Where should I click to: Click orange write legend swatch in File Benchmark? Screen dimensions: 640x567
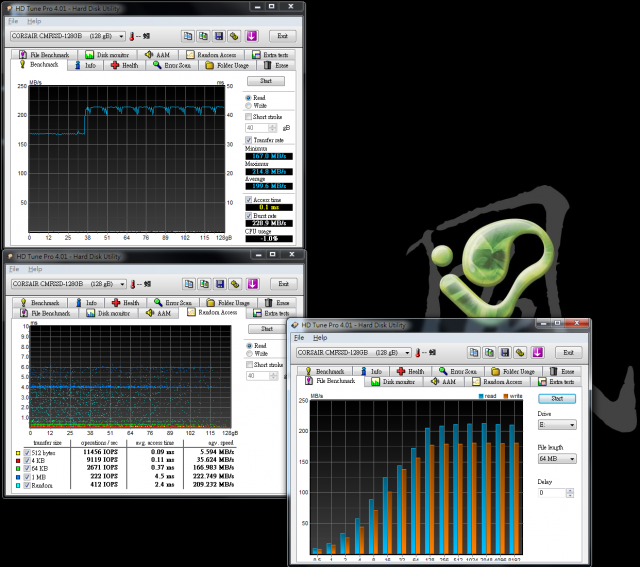click(506, 396)
